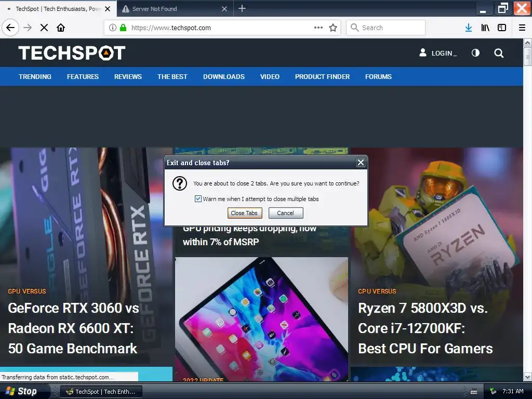Click the TechSpot taskbar window button
The width and height of the screenshot is (532, 399).
(101, 392)
